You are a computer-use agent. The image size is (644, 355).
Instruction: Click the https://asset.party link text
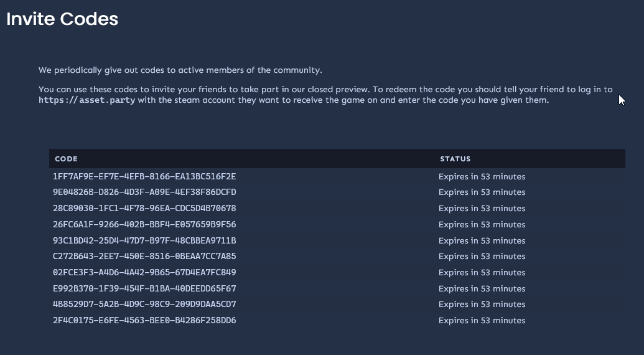pyautogui.click(x=86, y=100)
